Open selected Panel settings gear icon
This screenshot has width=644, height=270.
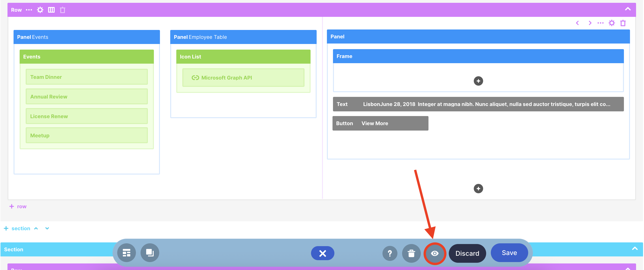click(x=612, y=23)
